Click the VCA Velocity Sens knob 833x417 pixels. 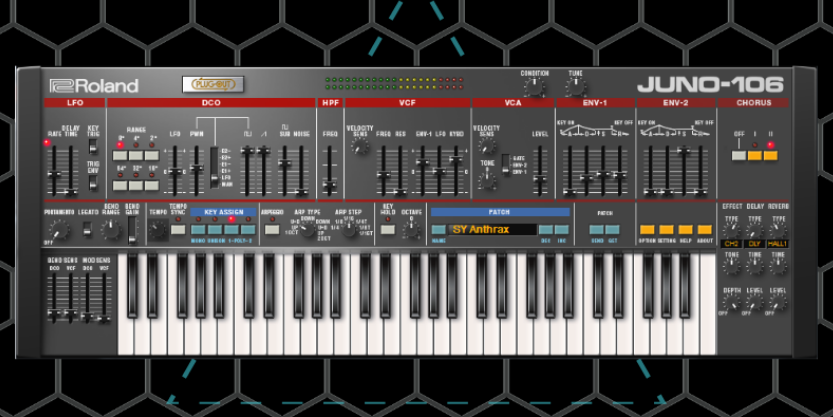point(486,146)
